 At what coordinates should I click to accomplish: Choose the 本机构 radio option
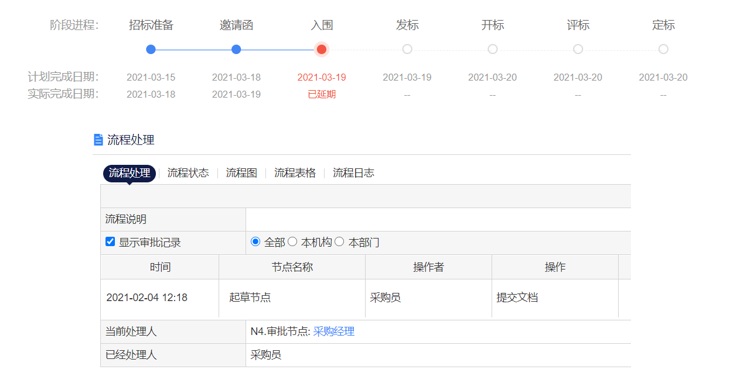(292, 242)
